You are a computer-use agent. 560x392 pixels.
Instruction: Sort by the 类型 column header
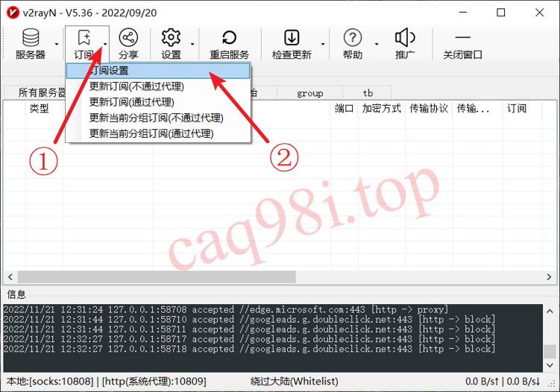(44, 108)
